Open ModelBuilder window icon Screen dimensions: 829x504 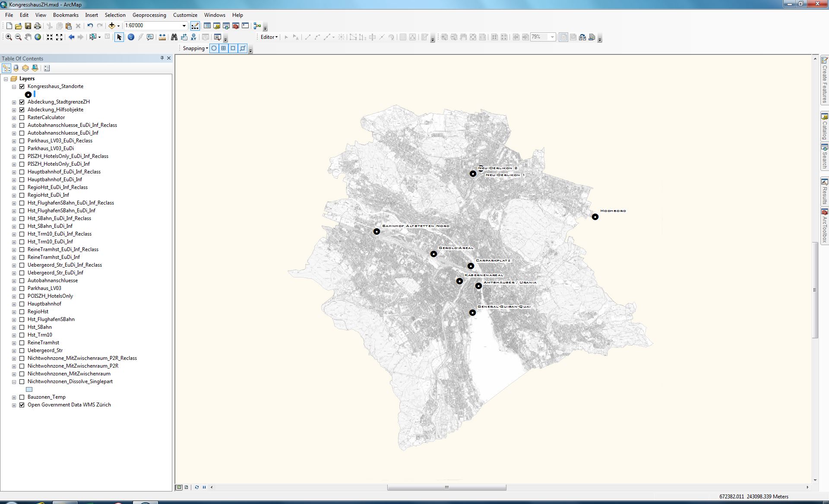tap(257, 26)
